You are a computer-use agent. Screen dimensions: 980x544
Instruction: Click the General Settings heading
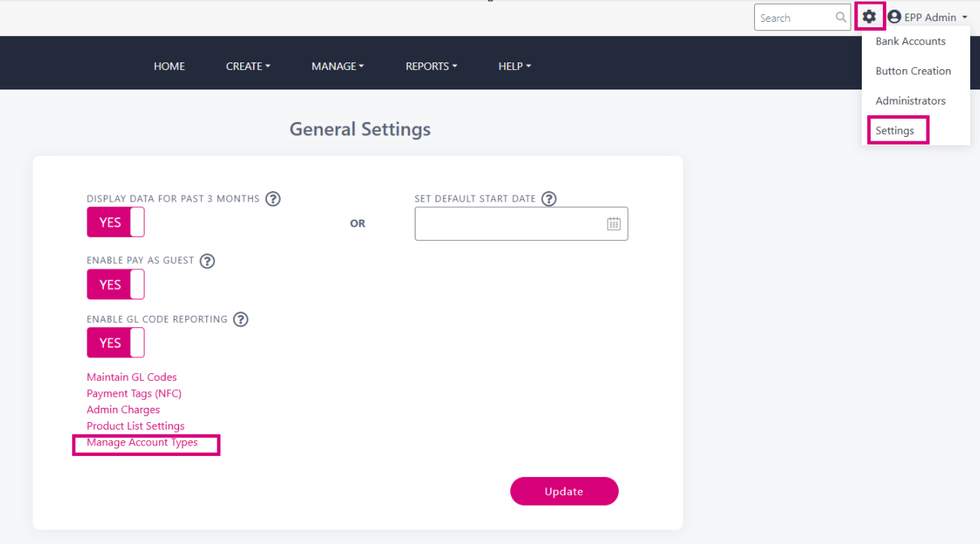[360, 129]
